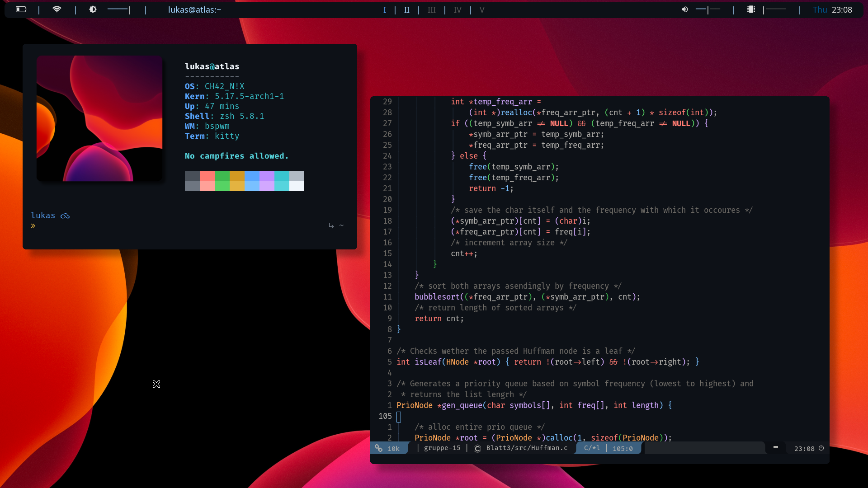Switch to workspace III
Screen dimensions: 868x488
pos(432,10)
